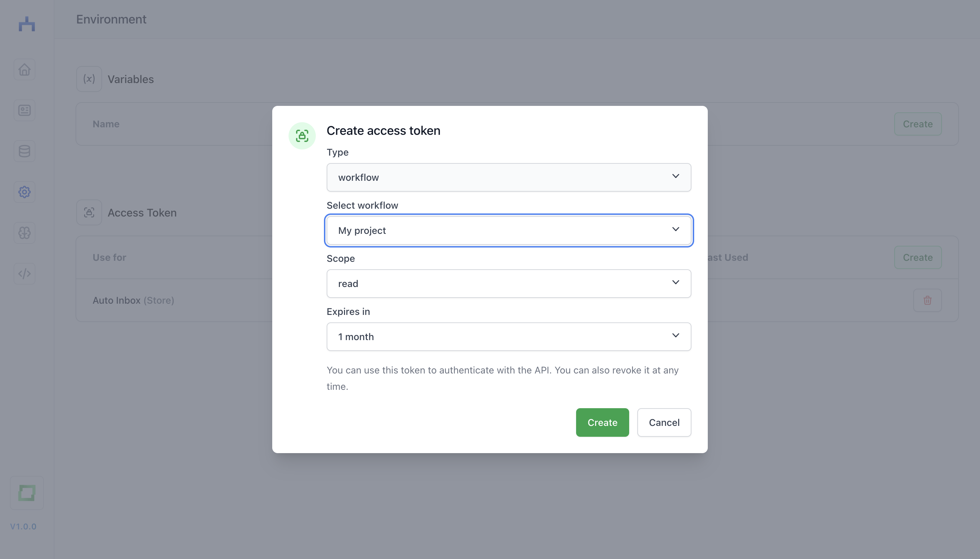980x559 pixels.
Task: Click Create button in Access Token section
Action: click(x=918, y=258)
